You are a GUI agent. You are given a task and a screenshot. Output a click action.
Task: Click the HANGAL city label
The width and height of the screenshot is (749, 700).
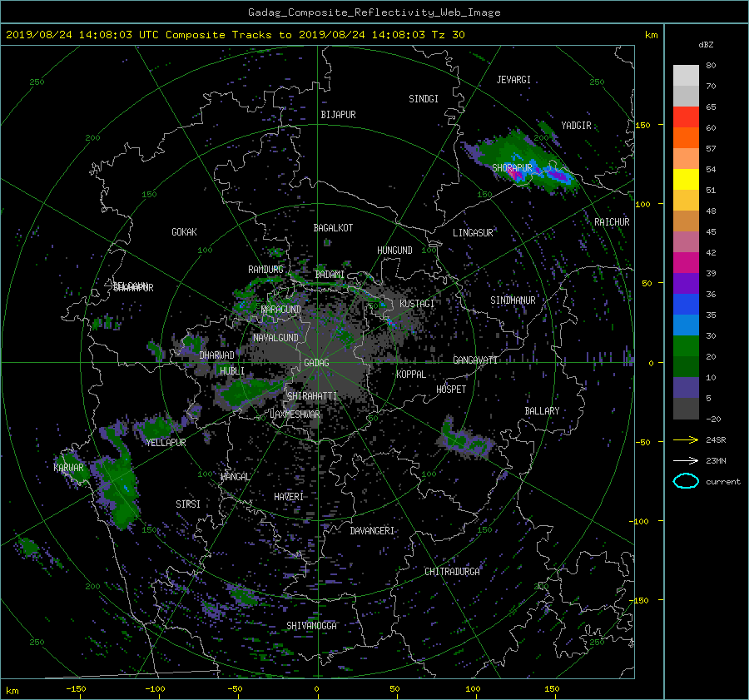click(236, 477)
